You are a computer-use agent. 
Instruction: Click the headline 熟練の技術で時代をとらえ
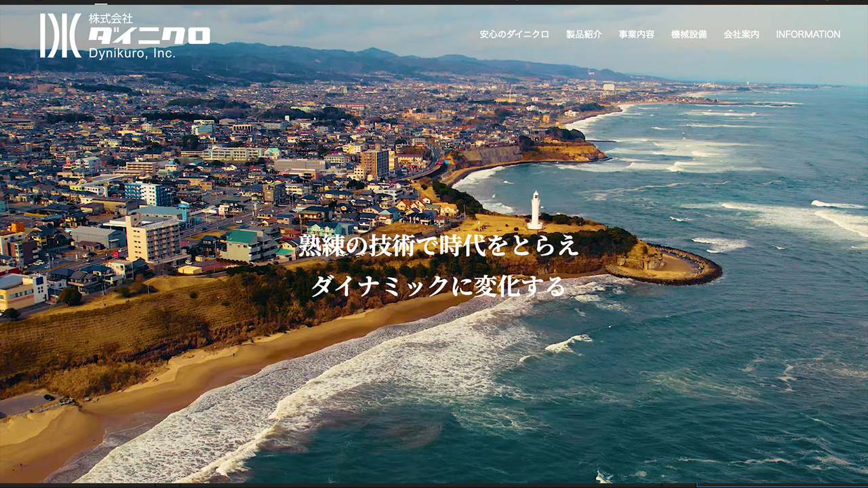439,246
